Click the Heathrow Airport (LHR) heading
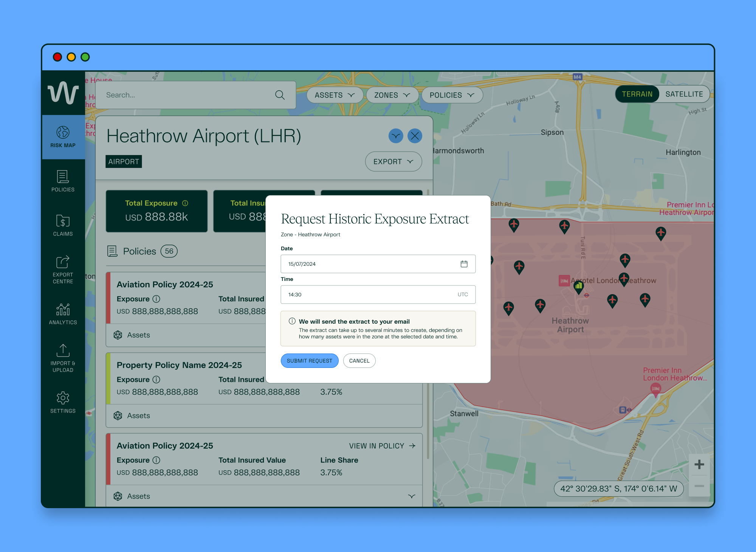Screen dimensions: 756x552 pos(204,136)
